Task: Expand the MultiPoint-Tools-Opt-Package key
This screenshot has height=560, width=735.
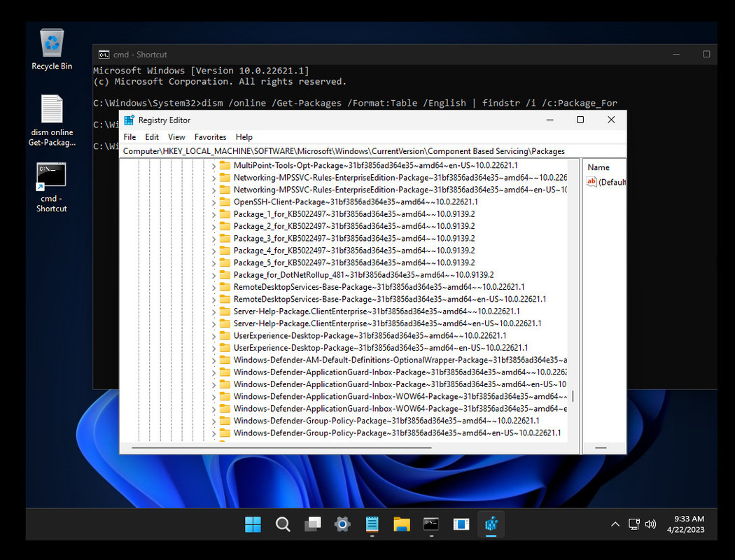Action: pos(213,166)
